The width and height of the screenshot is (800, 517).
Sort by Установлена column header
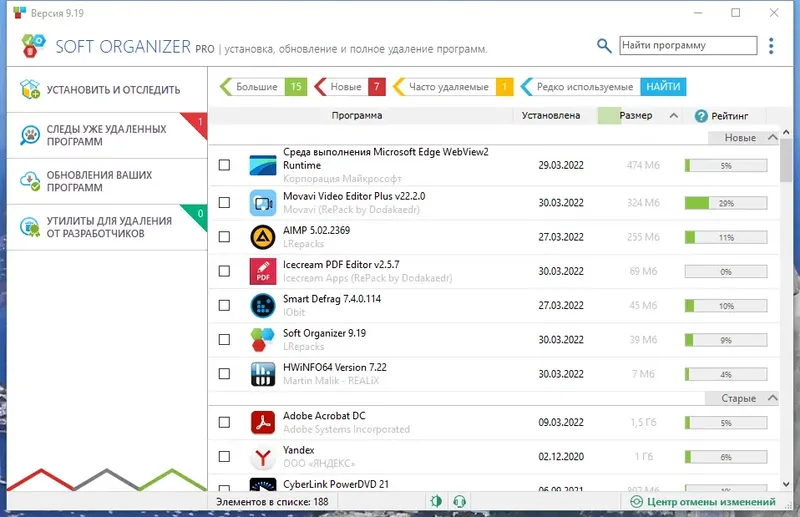[551, 115]
